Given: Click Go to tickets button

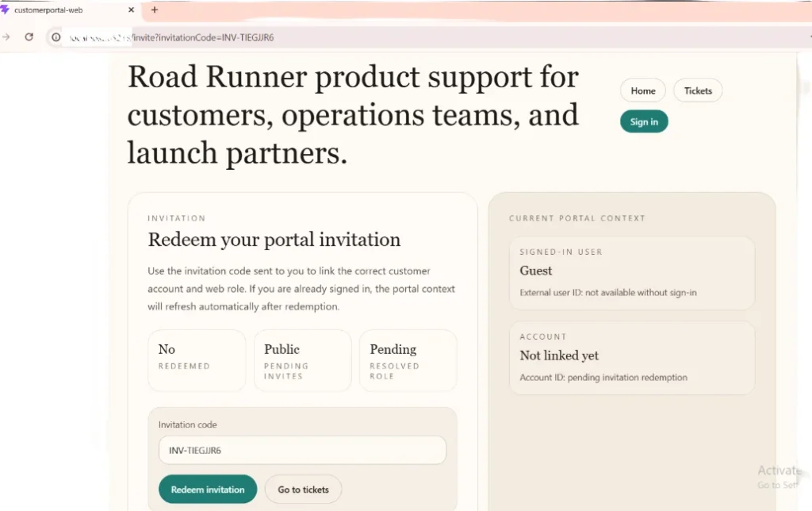Looking at the screenshot, I should pyautogui.click(x=303, y=490).
